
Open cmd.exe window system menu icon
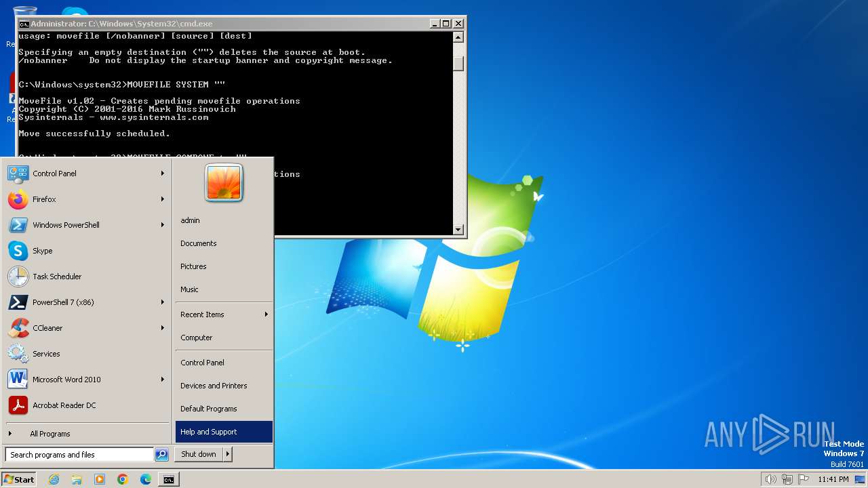[24, 24]
